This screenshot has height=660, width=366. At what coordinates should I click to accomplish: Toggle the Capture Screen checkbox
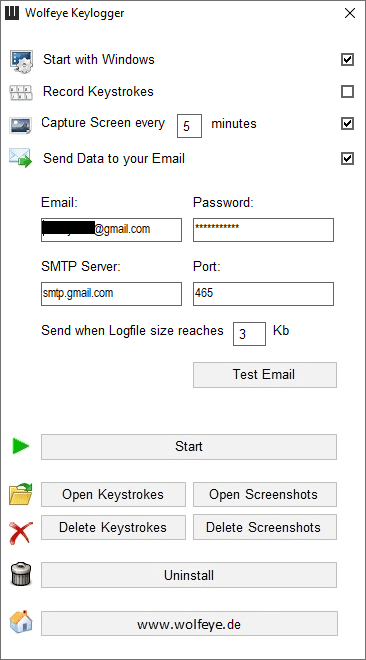(347, 124)
